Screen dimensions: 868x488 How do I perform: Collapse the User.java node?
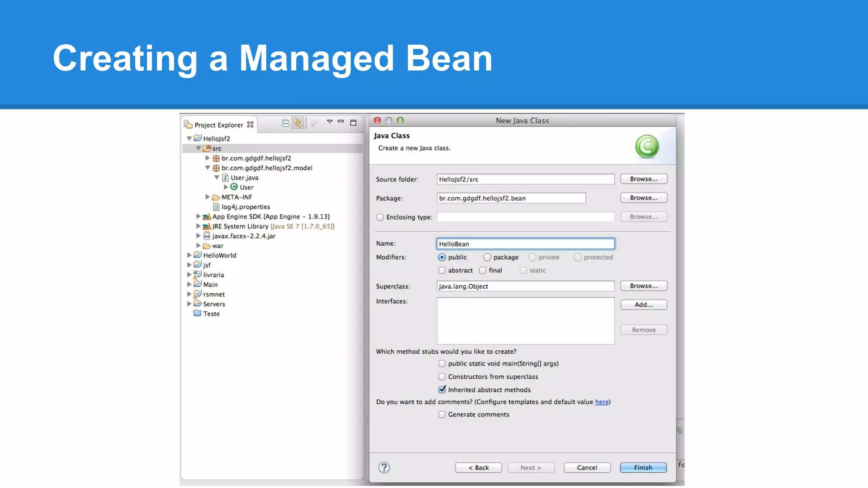click(x=217, y=177)
